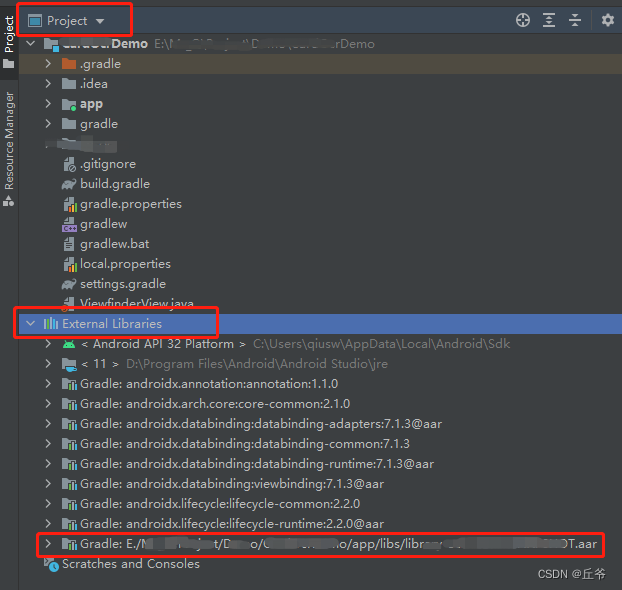
Task: Select the app folder label
Action: point(91,104)
